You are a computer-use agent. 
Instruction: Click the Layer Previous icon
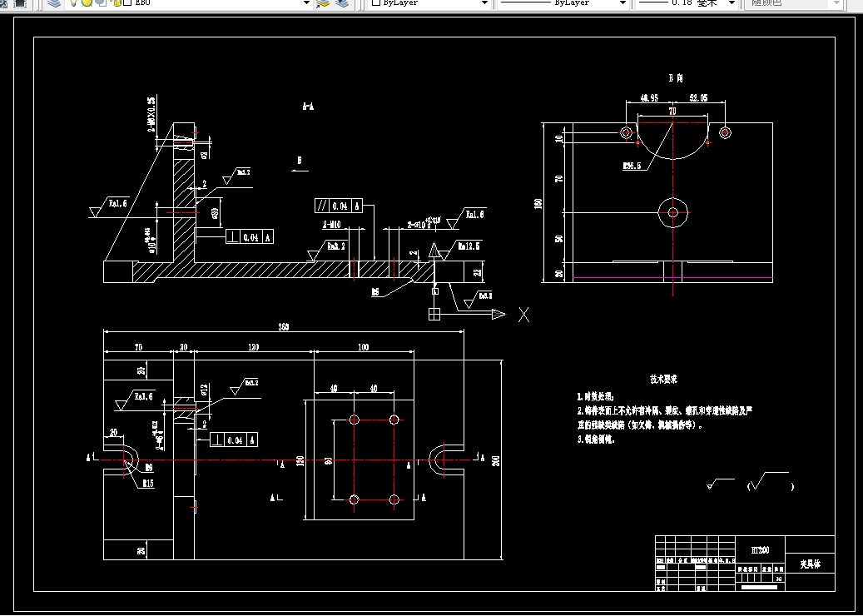[342, 2]
